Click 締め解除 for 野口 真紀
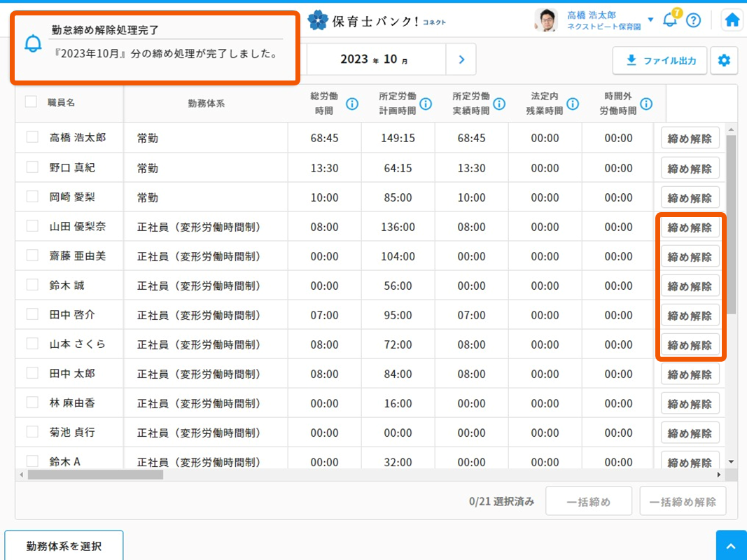This screenshot has width=747, height=560. pos(690,168)
